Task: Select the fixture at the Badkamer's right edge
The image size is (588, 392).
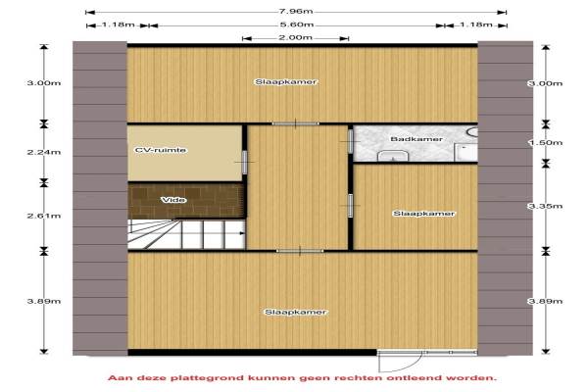Action: [471, 131]
